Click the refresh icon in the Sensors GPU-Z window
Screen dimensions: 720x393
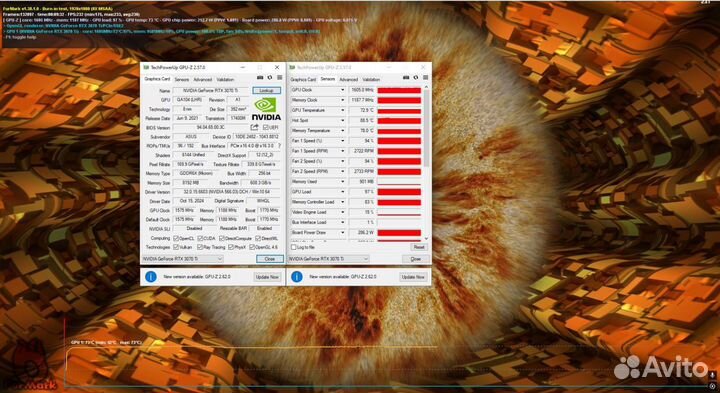(416, 79)
